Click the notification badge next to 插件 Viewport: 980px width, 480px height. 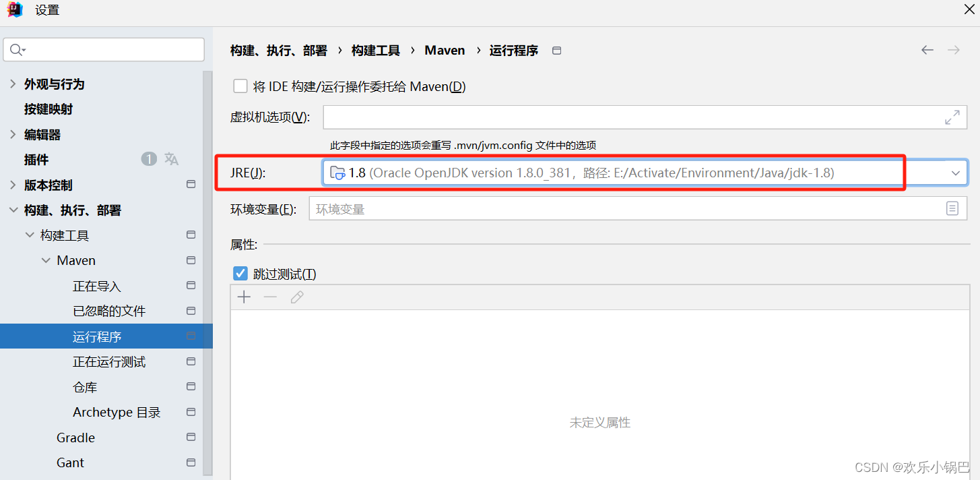tap(148, 159)
